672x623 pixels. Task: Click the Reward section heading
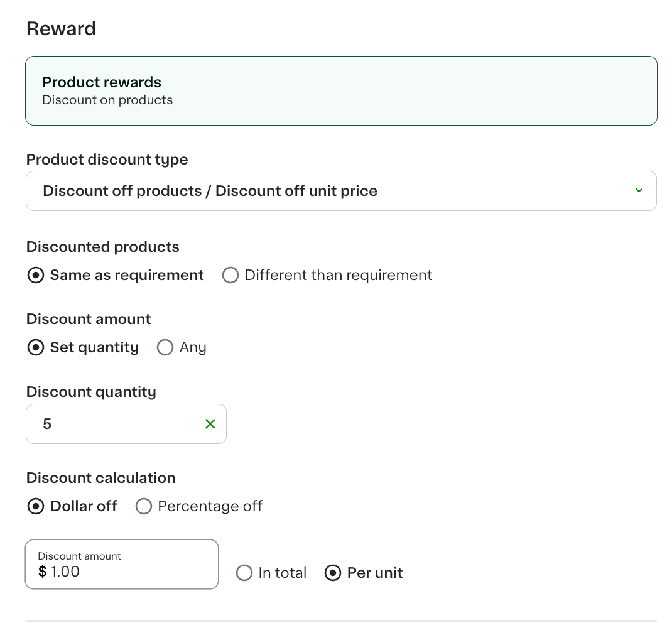(x=61, y=28)
